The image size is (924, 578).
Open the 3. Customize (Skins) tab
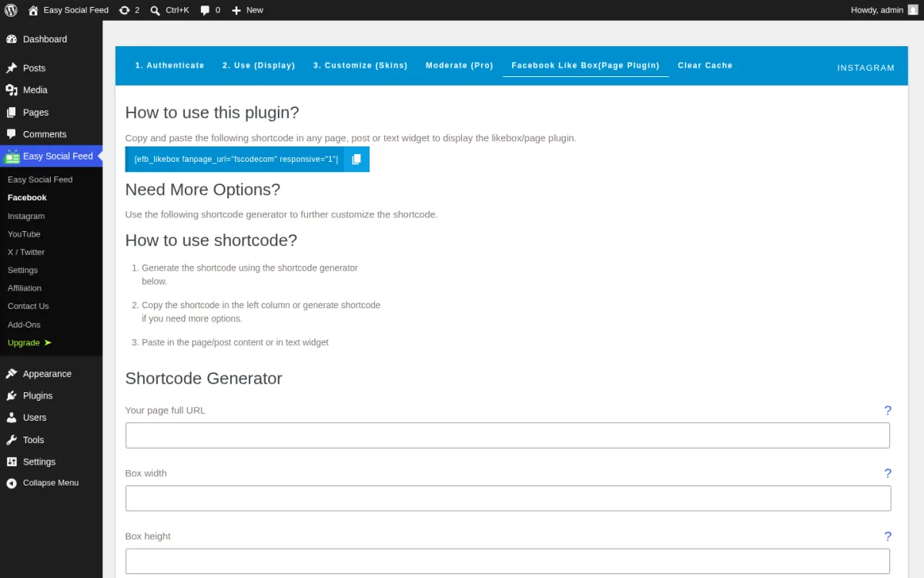click(x=360, y=66)
